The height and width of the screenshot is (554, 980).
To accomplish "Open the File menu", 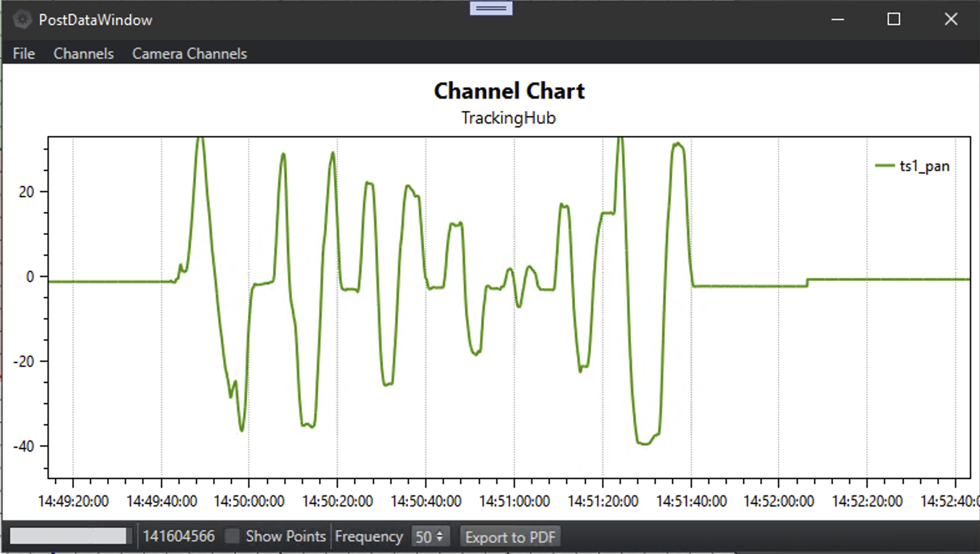I will tap(24, 54).
